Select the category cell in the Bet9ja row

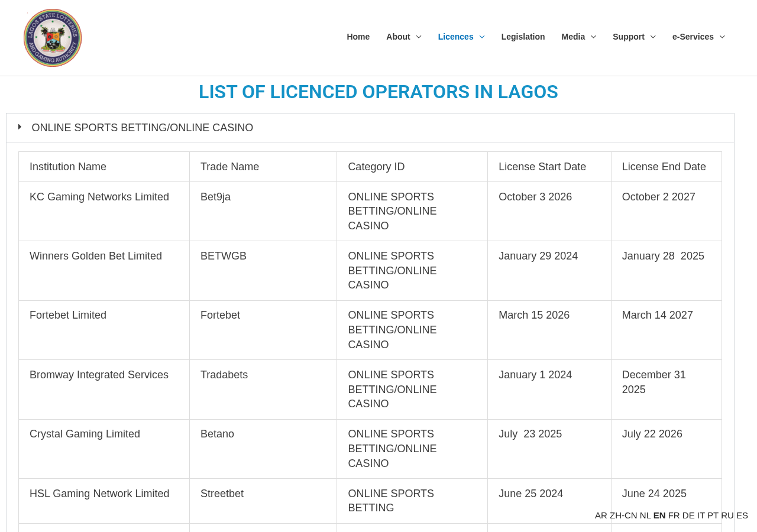tap(412, 212)
